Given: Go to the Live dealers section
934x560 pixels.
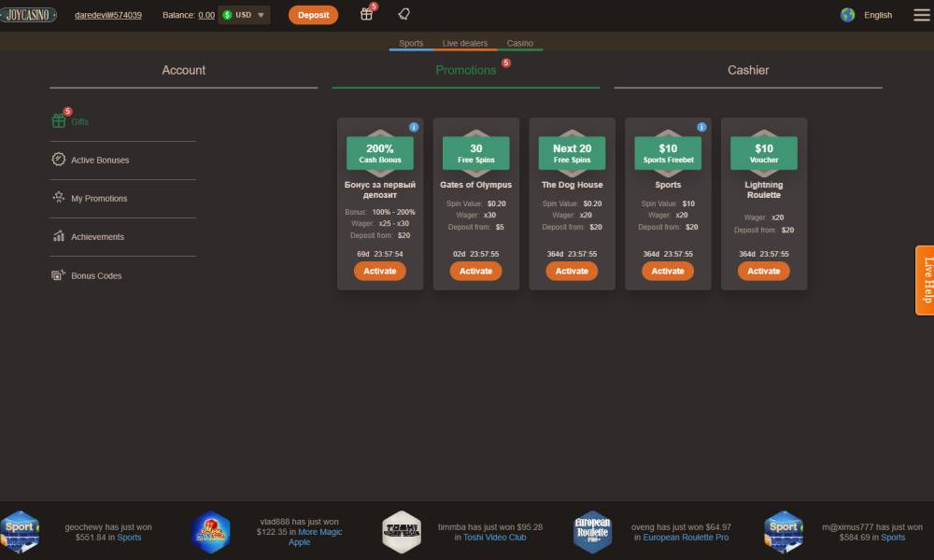Looking at the screenshot, I should coord(464,43).
